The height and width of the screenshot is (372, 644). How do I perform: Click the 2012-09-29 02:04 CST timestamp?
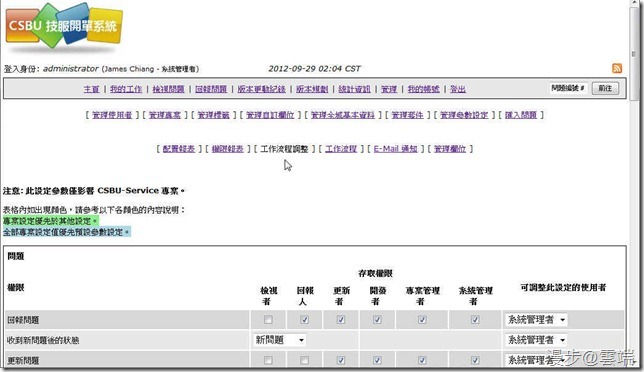tap(315, 69)
